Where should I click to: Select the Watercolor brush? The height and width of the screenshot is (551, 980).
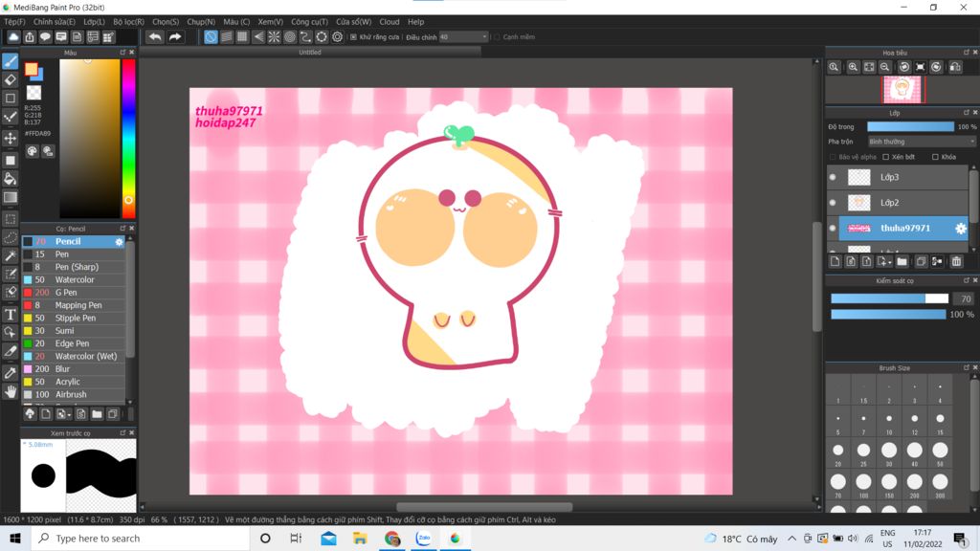(75, 280)
